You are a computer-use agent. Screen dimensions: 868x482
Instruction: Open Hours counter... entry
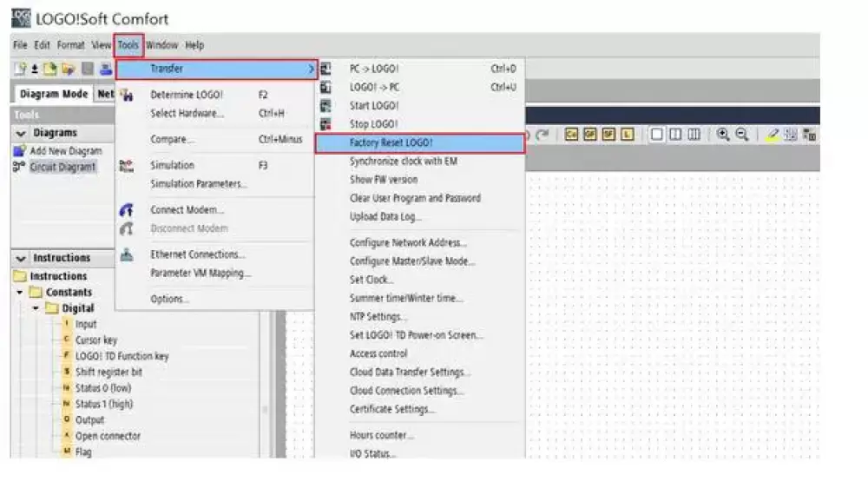420,435
